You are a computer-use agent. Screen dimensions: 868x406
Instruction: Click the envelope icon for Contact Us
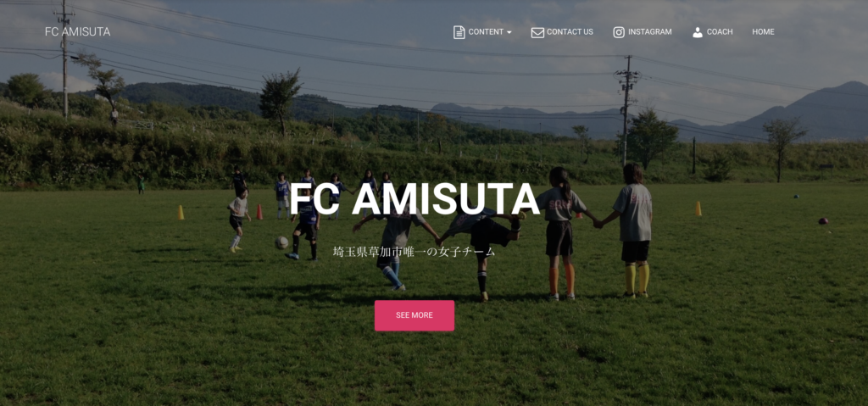537,32
